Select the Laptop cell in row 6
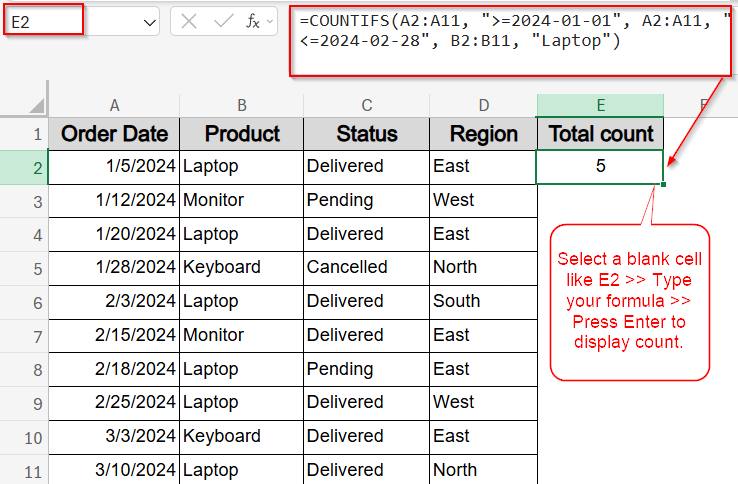The height and width of the screenshot is (484, 738). (x=241, y=302)
